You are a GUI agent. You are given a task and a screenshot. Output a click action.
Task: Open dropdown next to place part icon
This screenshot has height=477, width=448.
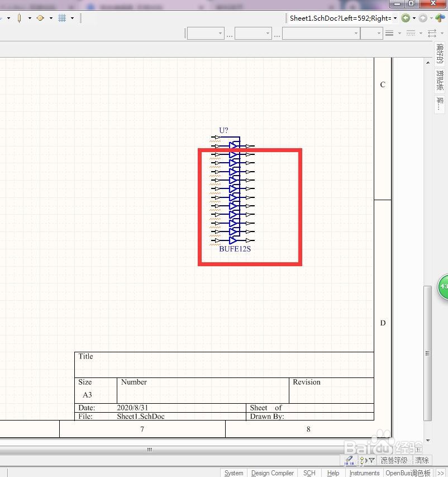[x=30, y=18]
